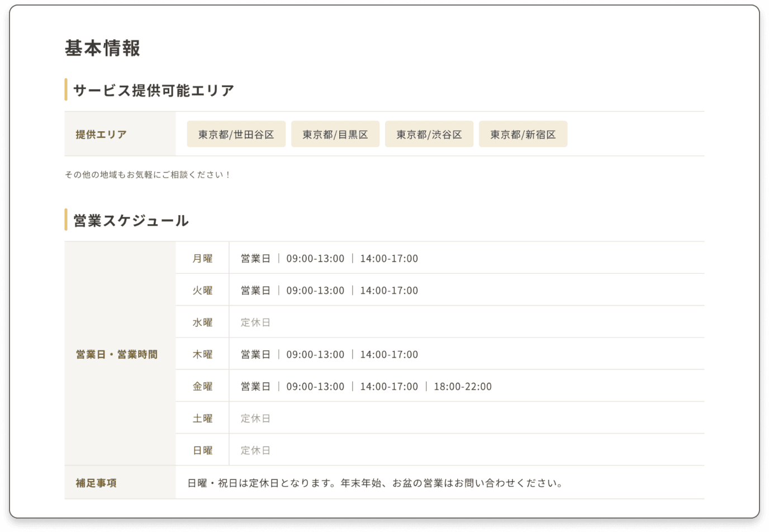The height and width of the screenshot is (532, 769).
Task: Click the 東京都/世田谷区 area tag
Action: click(236, 134)
